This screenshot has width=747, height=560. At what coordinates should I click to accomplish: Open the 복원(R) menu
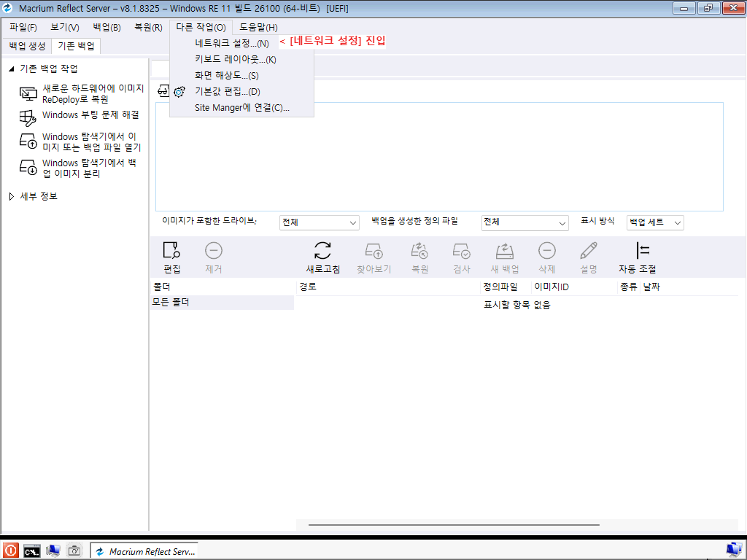coord(148,27)
